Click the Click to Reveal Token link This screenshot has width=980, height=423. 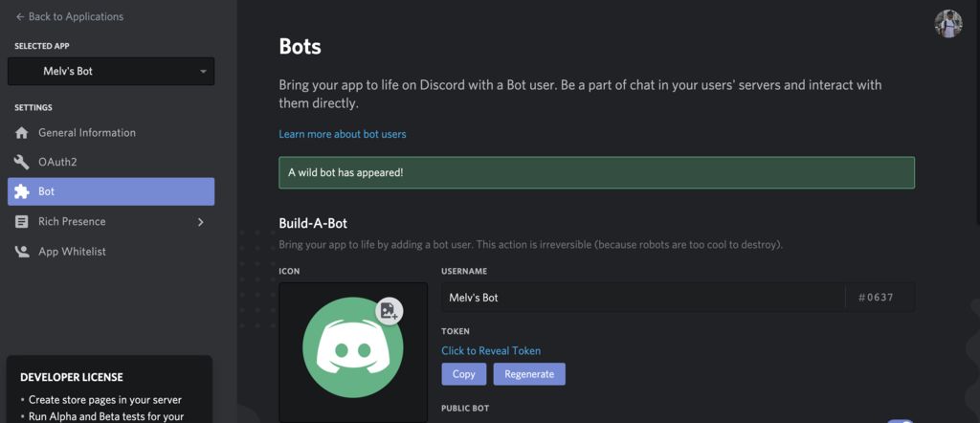491,351
